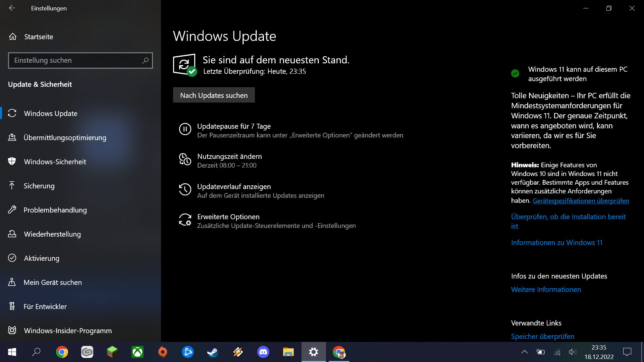This screenshot has width=644, height=362.
Task: Click the pause icon for Updatepause
Action: click(185, 129)
